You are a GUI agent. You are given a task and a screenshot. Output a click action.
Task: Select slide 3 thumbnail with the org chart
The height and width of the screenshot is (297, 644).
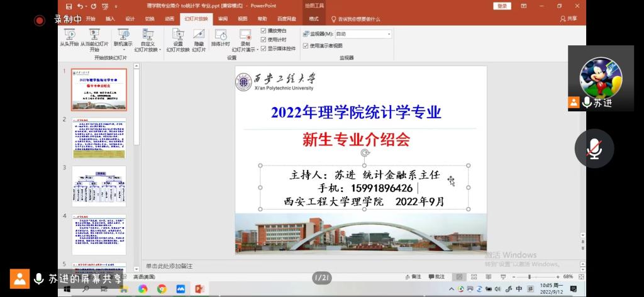point(99,186)
